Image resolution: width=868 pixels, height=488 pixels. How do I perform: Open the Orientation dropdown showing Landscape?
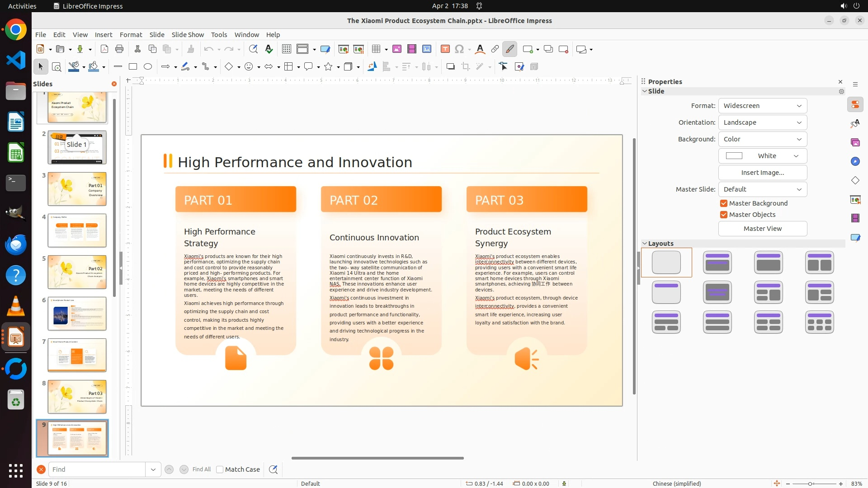[762, 122]
